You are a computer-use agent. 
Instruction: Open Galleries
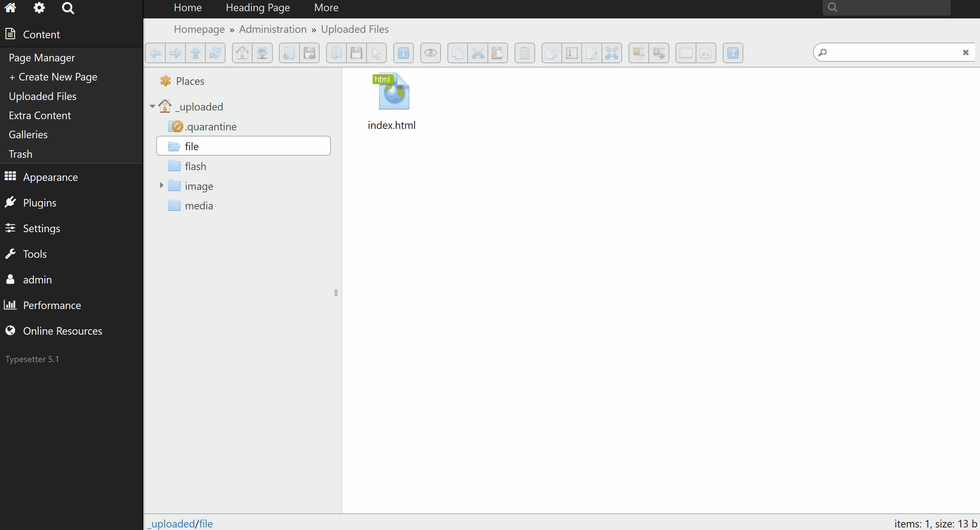[28, 134]
